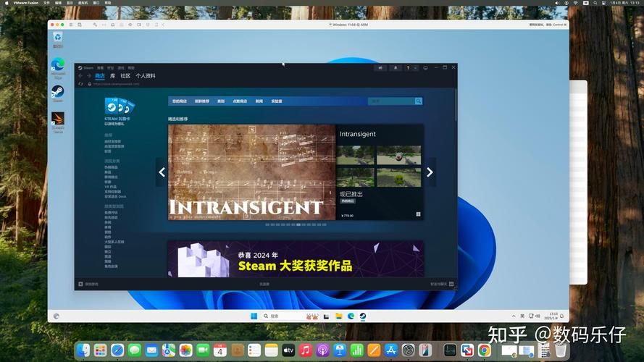Open File Explorer from the Windows taskbar
Viewport: 644px width, 362px height.
[339, 316]
